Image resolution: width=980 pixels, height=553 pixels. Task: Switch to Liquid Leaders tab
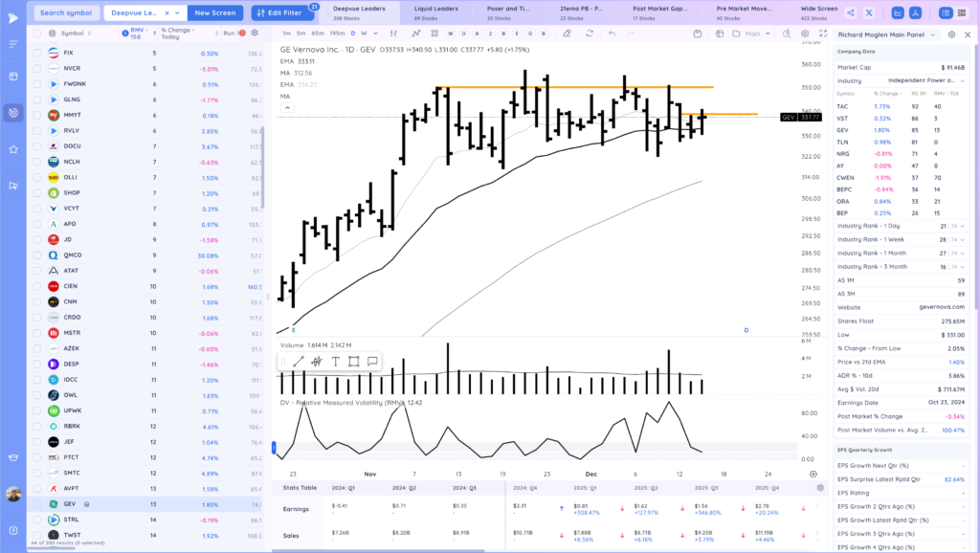pos(435,12)
